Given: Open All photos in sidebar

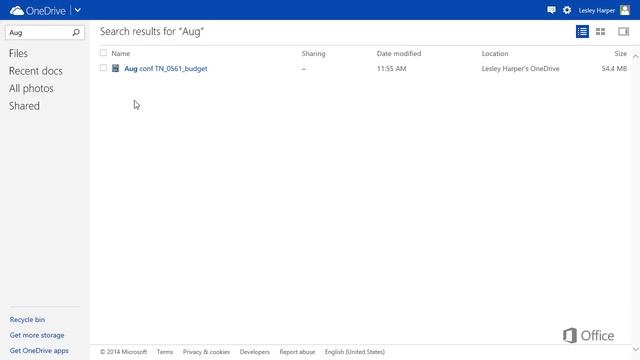Looking at the screenshot, I should coord(31,89).
